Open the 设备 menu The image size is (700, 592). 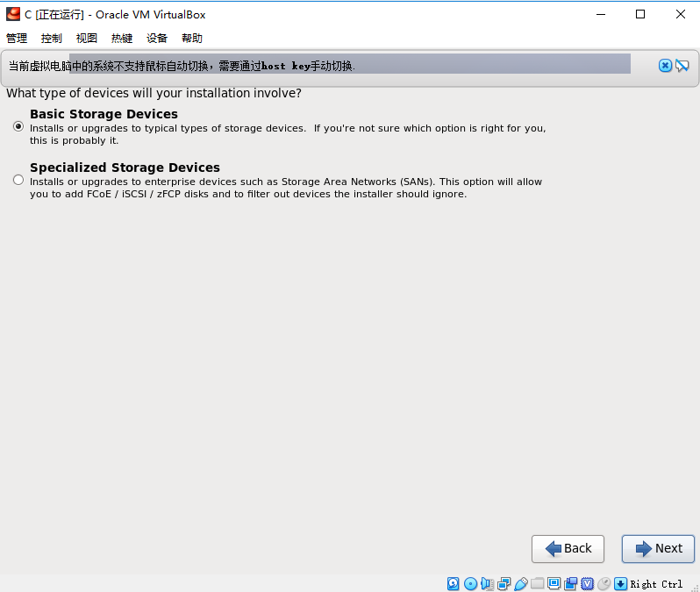coord(157,39)
